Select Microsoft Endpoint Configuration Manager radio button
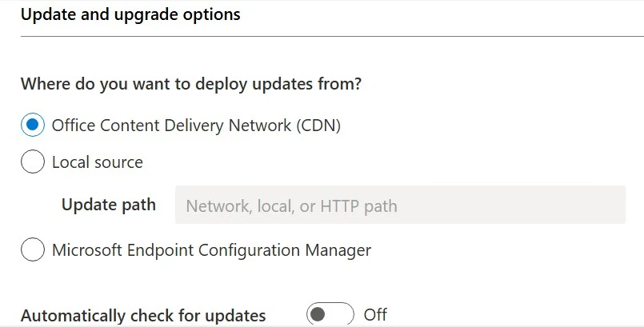The height and width of the screenshot is (327, 644). coord(33,250)
